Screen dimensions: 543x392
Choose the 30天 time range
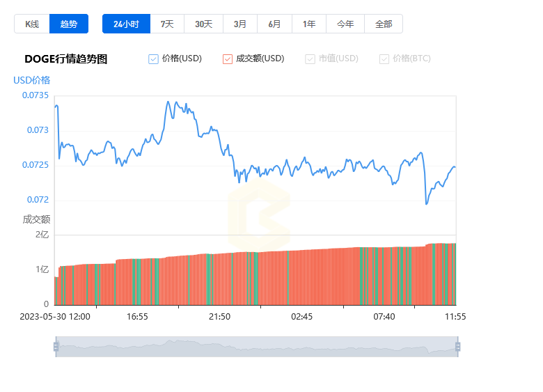203,24
